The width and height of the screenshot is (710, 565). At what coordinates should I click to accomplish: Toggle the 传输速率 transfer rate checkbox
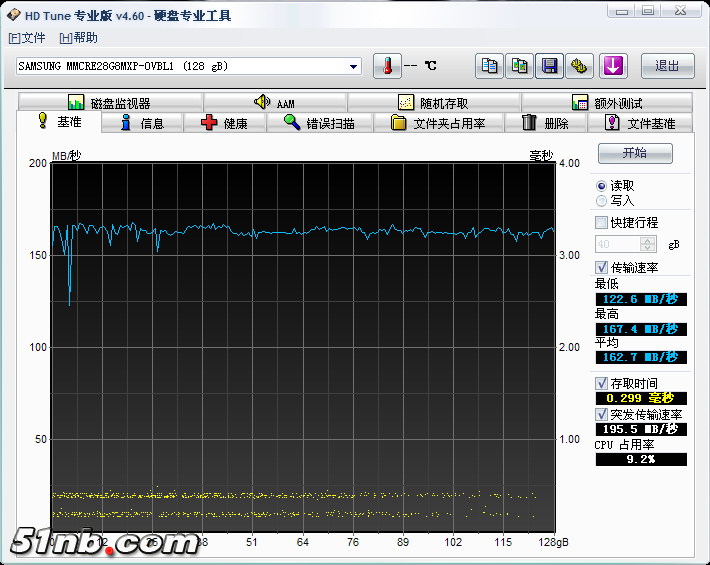(601, 268)
